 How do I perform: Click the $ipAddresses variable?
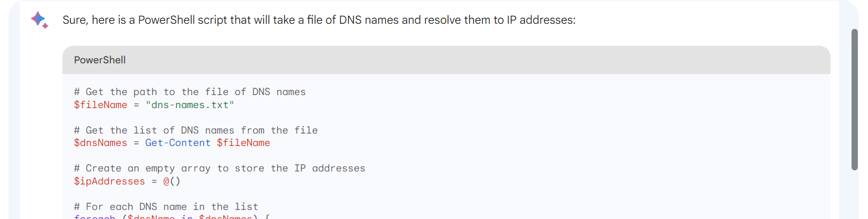tap(109, 181)
